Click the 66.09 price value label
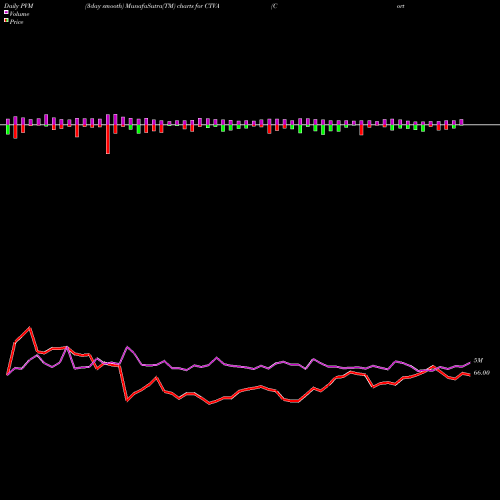 482,373
